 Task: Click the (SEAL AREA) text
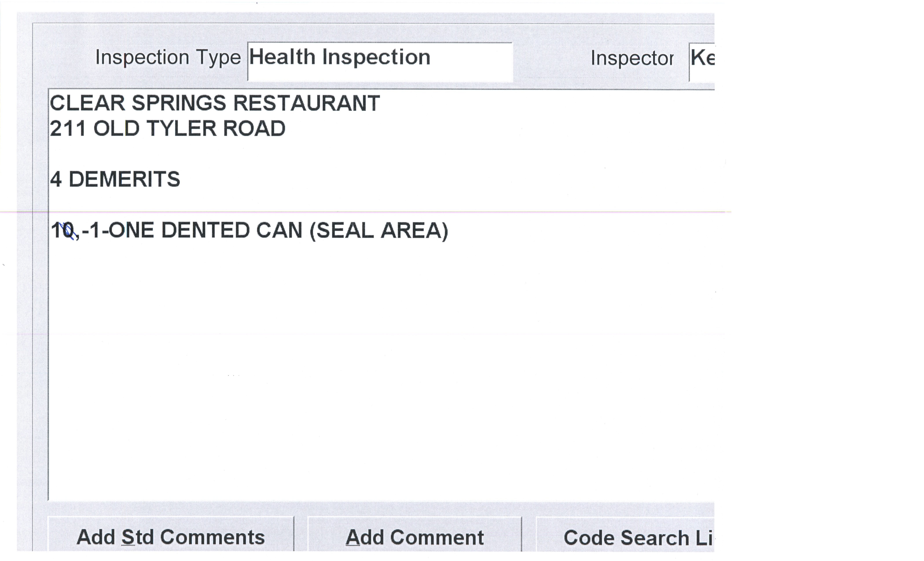coord(379,230)
